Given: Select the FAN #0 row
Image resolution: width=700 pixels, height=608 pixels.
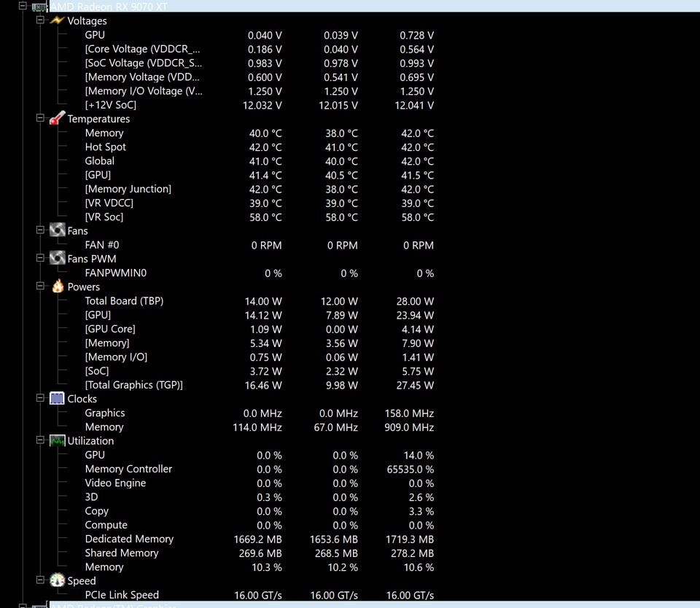Looking at the screenshot, I should tap(259, 245).
